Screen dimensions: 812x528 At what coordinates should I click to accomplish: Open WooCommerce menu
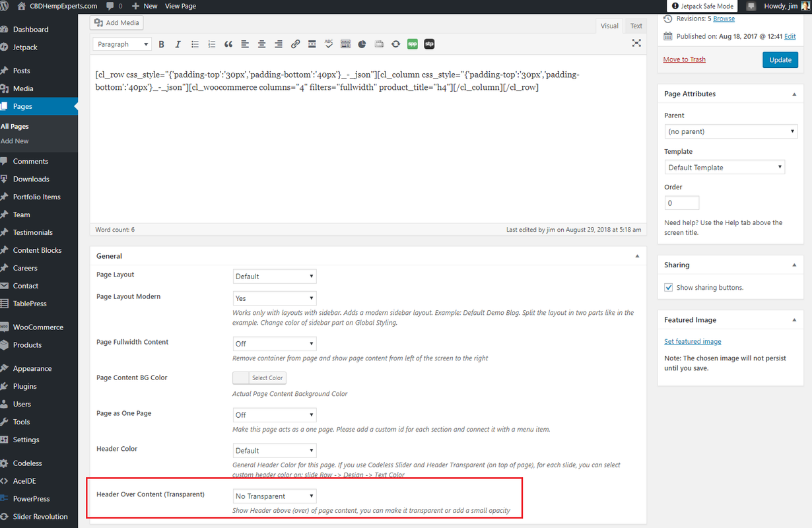39,327
